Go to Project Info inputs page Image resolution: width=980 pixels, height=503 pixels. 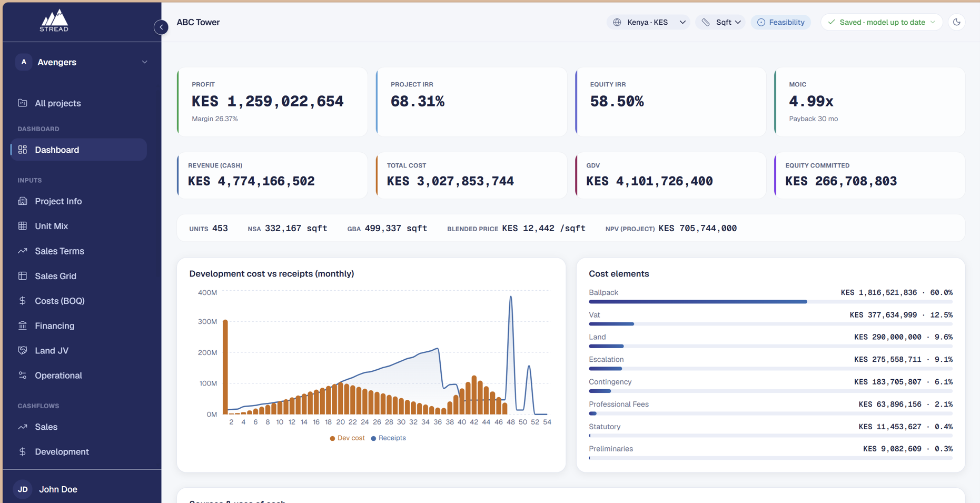click(x=78, y=201)
